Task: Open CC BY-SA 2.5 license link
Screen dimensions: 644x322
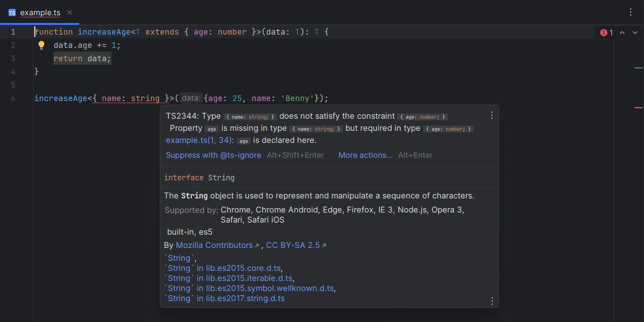Action: click(296, 245)
